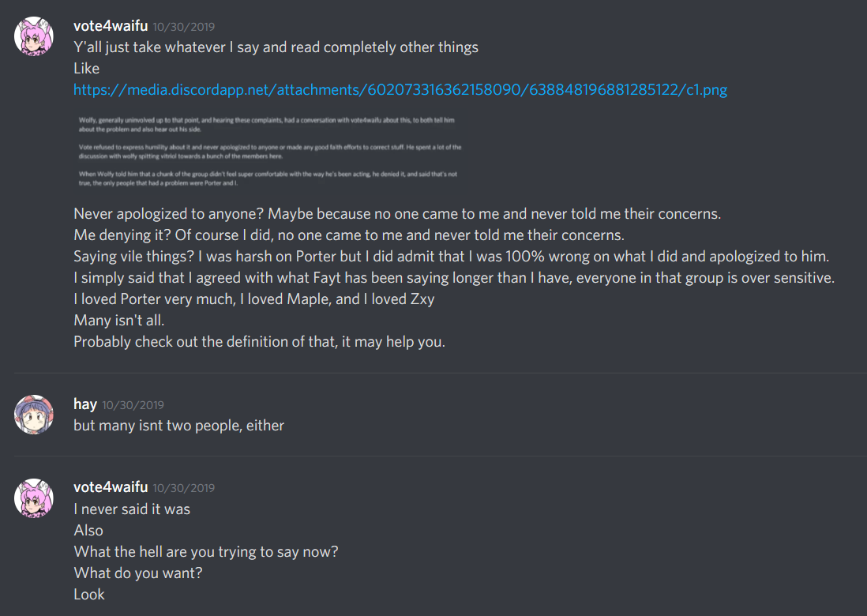Open the media.discordapp.net c1.png link
Image resolution: width=867 pixels, height=616 pixels.
click(400, 90)
